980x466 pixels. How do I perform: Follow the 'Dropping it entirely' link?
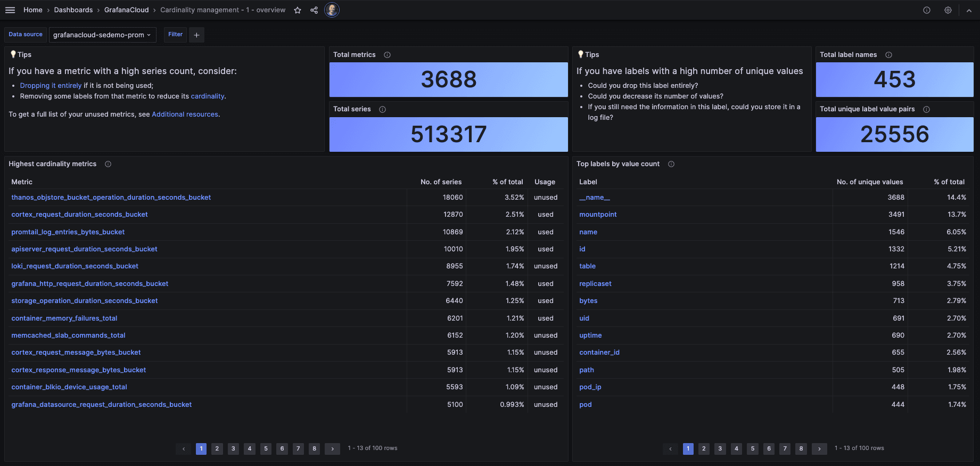click(51, 85)
